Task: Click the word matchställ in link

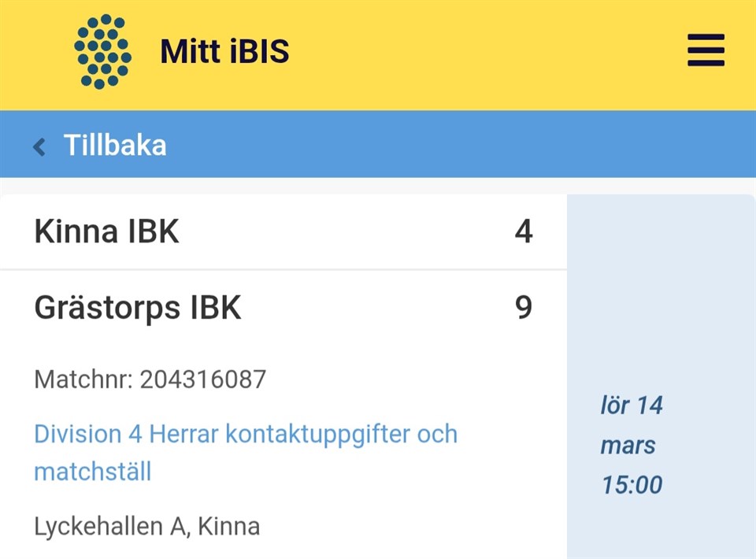Action: pyautogui.click(x=92, y=472)
